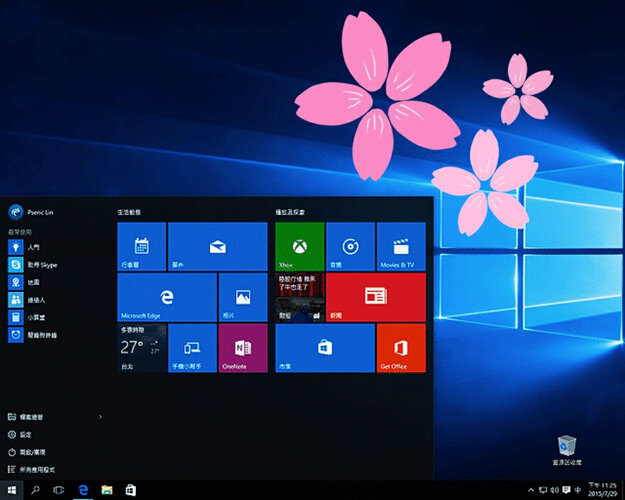
Task: Click the network tray icon
Action: [x=542, y=490]
